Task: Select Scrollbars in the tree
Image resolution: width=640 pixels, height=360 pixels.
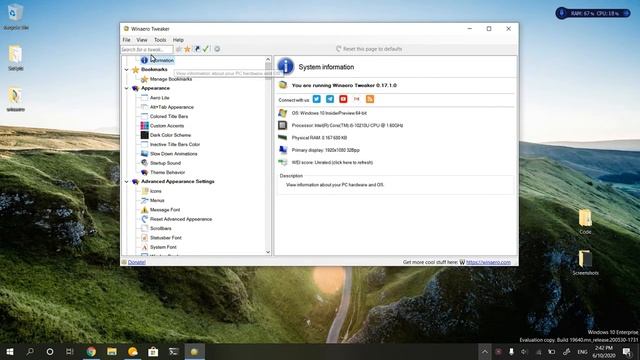Action: pos(160,229)
